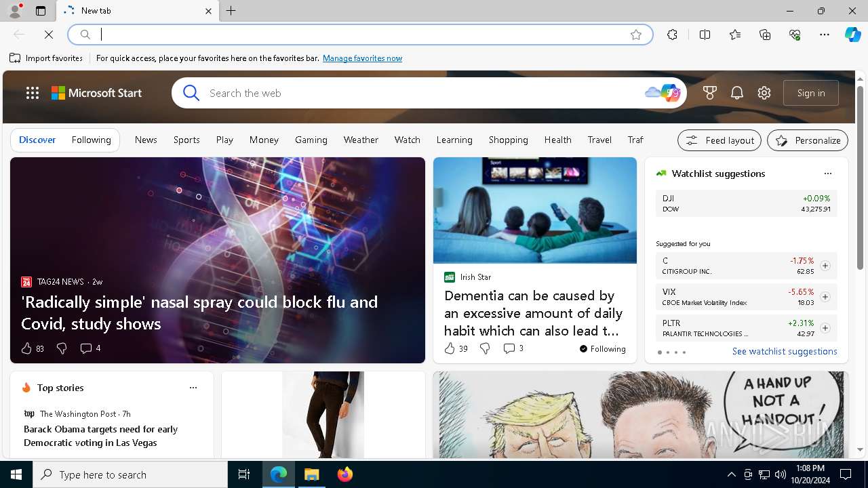This screenshot has height=488, width=868.
Task: Click the taskbar search box
Action: (x=130, y=474)
